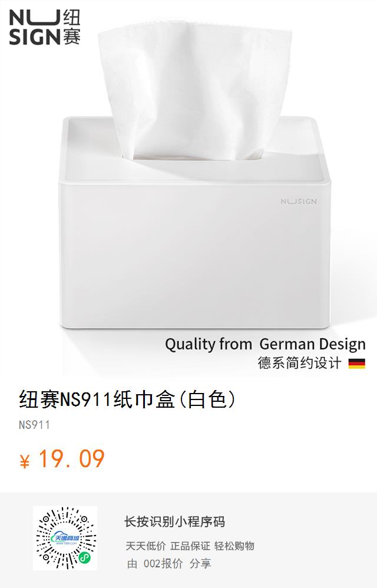
Task: Click the 正品保证 label
Action: click(x=190, y=546)
